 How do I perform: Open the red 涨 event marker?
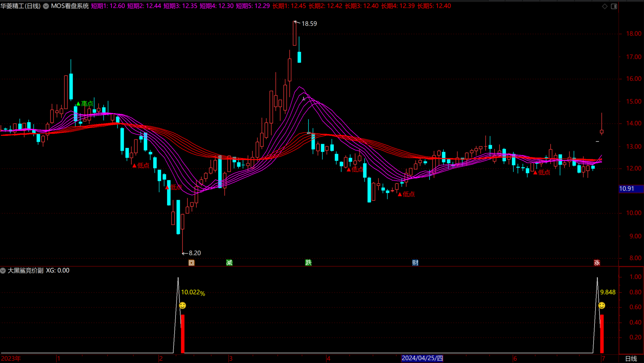(597, 263)
